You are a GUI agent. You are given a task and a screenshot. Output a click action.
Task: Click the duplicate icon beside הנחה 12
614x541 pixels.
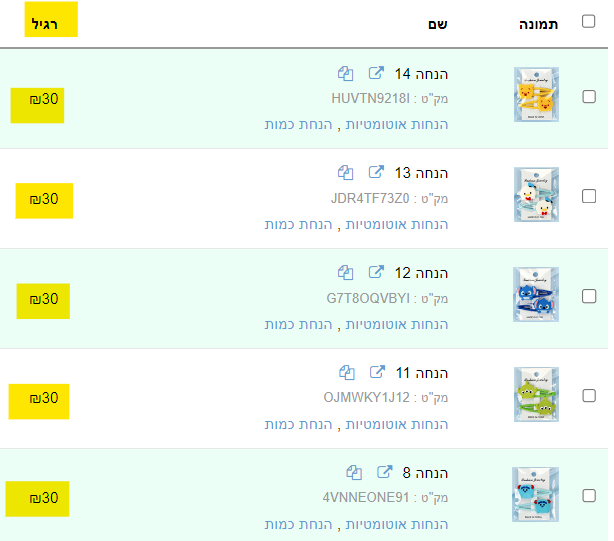point(346,272)
